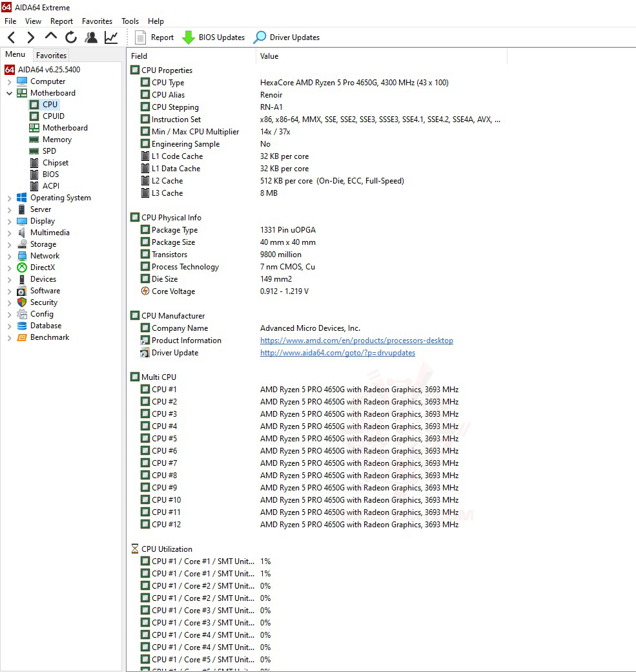The height and width of the screenshot is (672, 636).
Task: Open the Memory module icon in tree
Action: point(34,140)
